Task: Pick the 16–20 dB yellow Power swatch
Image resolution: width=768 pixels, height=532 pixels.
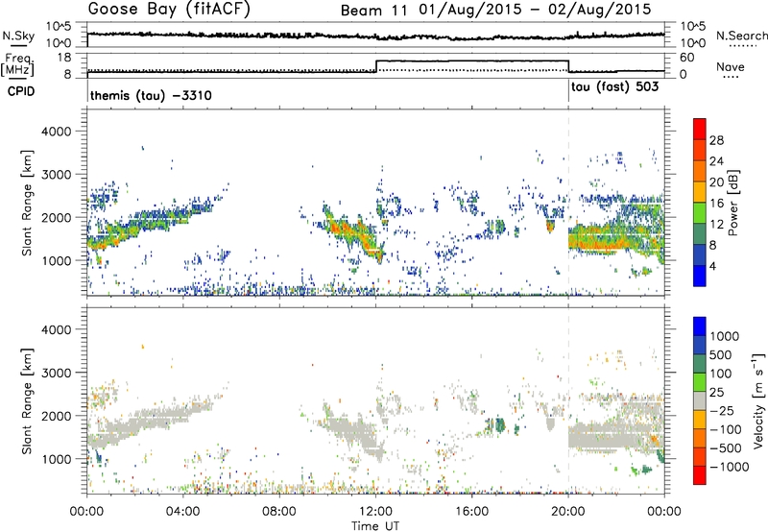Action: coord(700,192)
